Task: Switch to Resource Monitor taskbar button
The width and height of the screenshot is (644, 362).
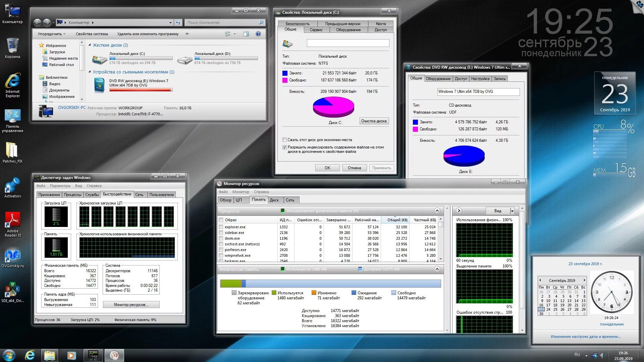Action: 114,355
